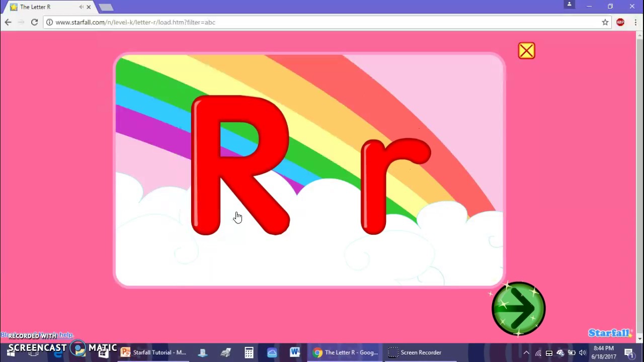Open the clock showing 8:44 PM

tap(604, 352)
